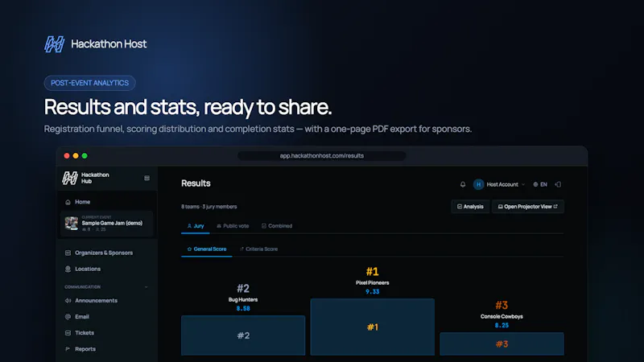Click the browser address bar URL
The image size is (644, 362).
click(x=321, y=156)
